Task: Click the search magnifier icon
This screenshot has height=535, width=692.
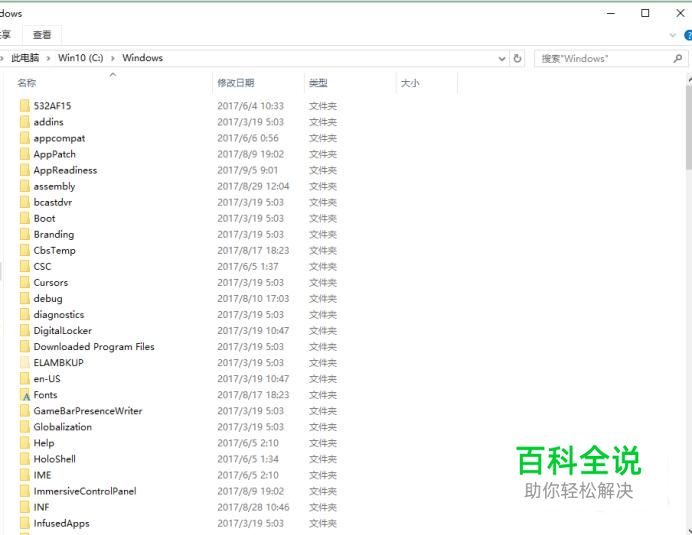Action: (x=677, y=58)
